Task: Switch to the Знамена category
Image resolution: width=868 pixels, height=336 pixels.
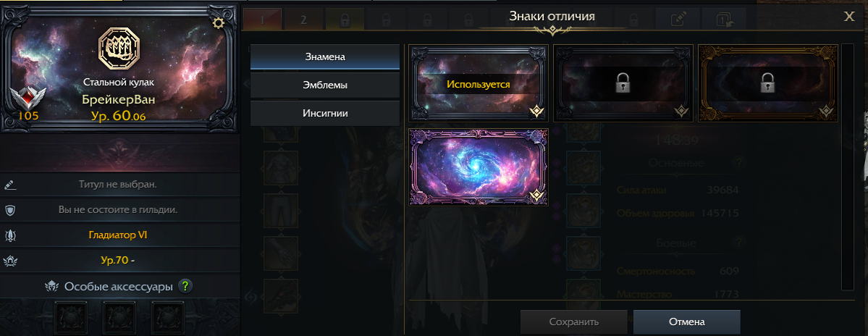Action: coord(325,57)
